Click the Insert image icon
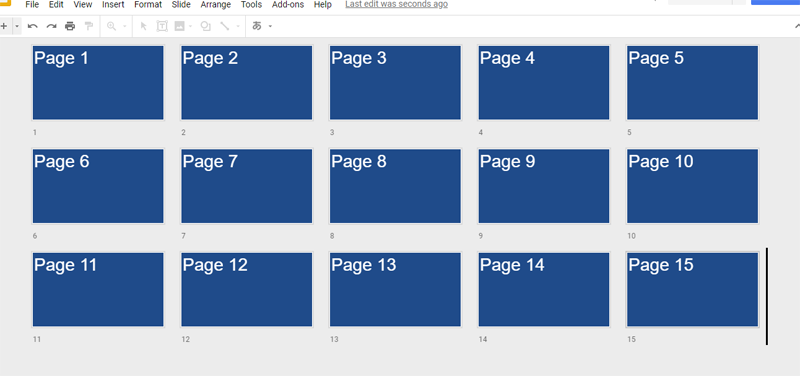The image size is (800, 376). pyautogui.click(x=179, y=26)
